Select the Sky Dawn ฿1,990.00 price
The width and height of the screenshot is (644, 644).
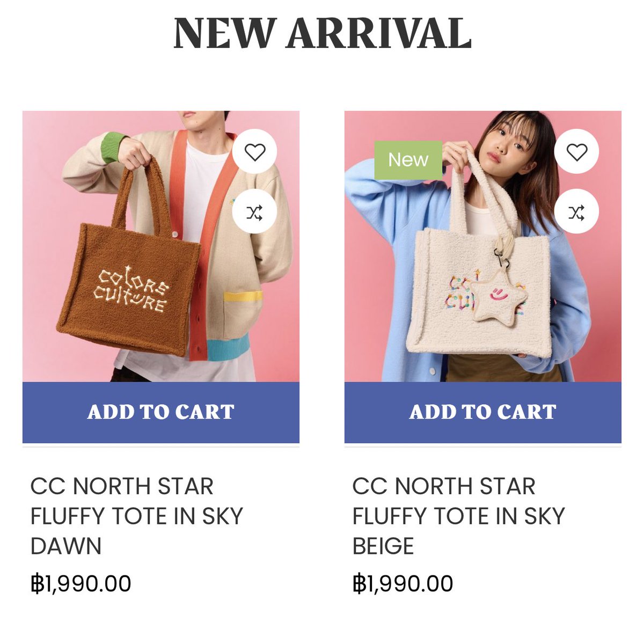pos(80,583)
